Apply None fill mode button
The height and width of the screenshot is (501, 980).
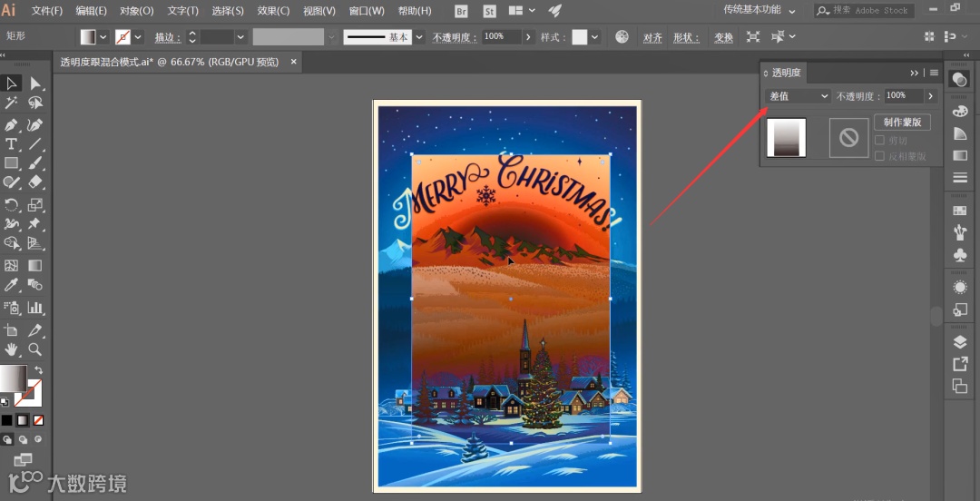(39, 420)
